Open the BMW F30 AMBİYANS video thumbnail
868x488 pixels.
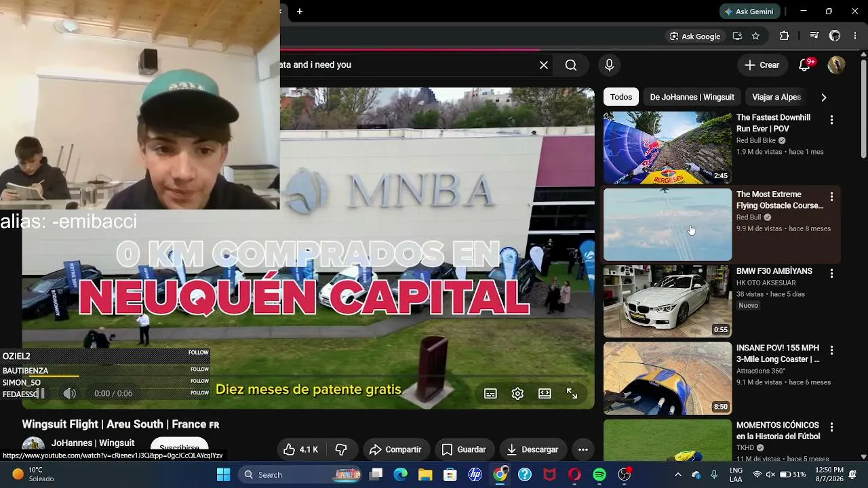pos(668,301)
